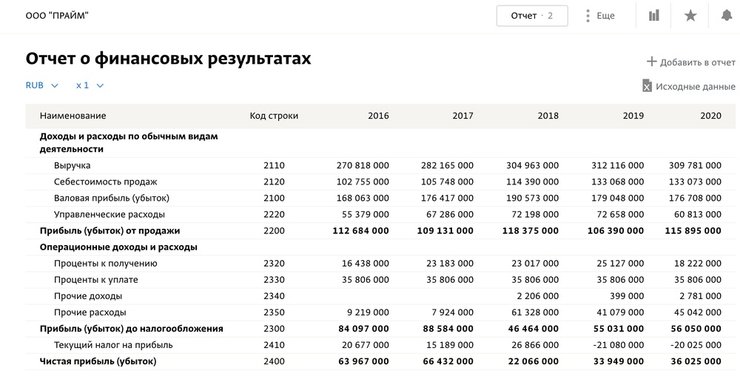740x383 pixels.
Task: Expand the RUB currency dropdown
Action: tap(42, 85)
